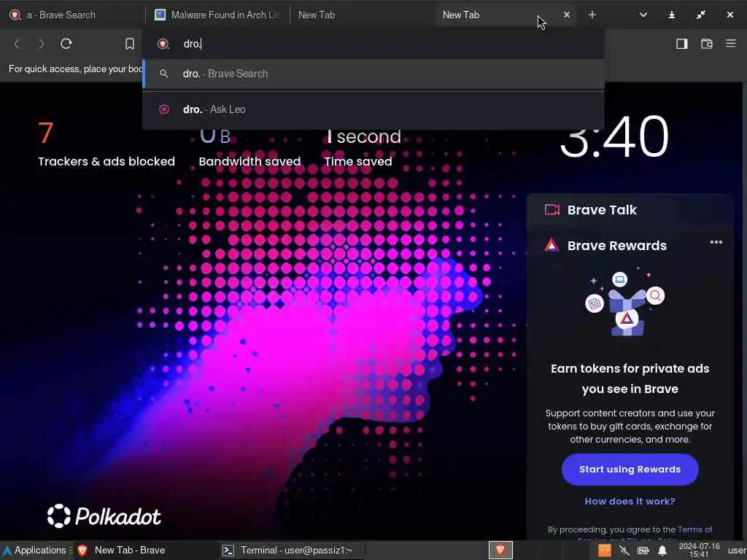Click the taskbar date and time 15:41
Screen dimensions: 747x560
click(x=699, y=550)
